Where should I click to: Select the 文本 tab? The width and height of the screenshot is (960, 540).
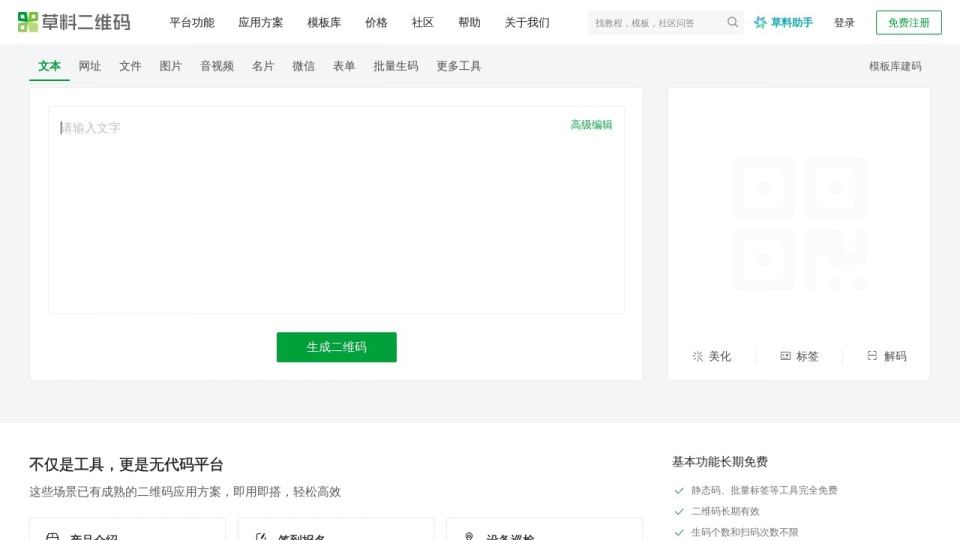tap(49, 66)
